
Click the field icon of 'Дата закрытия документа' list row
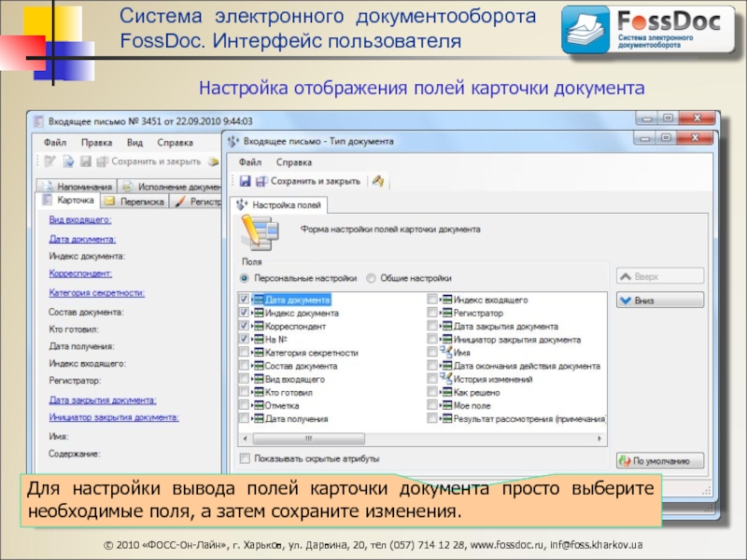pos(447,326)
